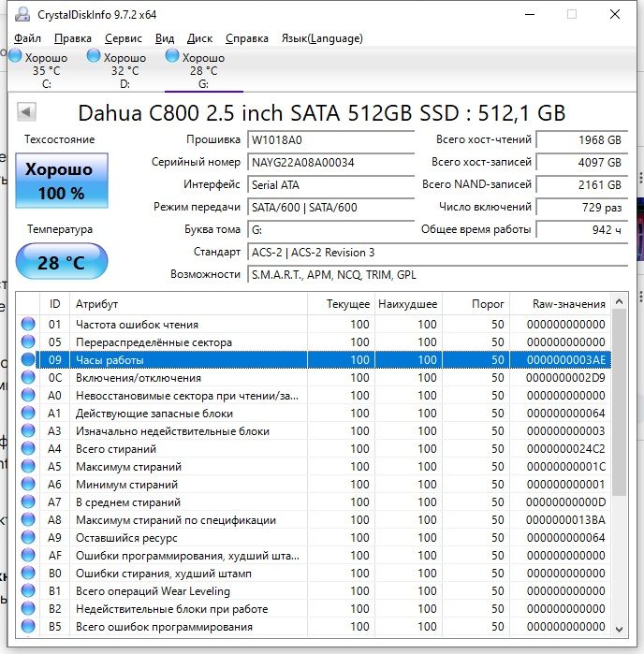Open the Правка menu

tap(73, 38)
